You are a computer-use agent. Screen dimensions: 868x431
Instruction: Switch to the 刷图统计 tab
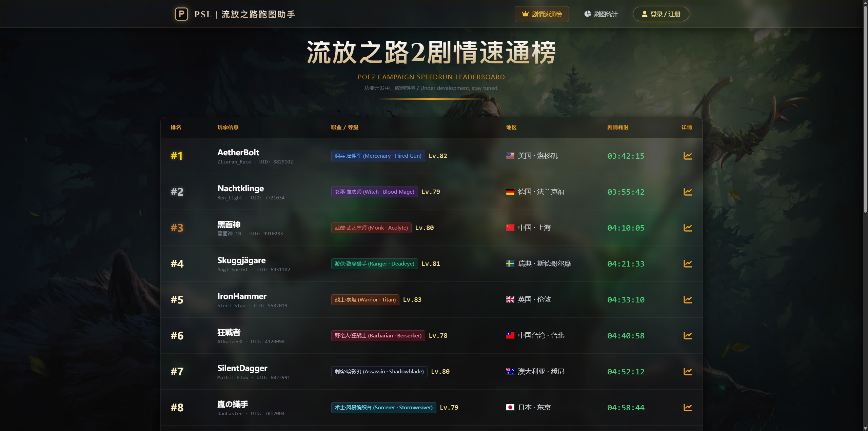click(601, 14)
